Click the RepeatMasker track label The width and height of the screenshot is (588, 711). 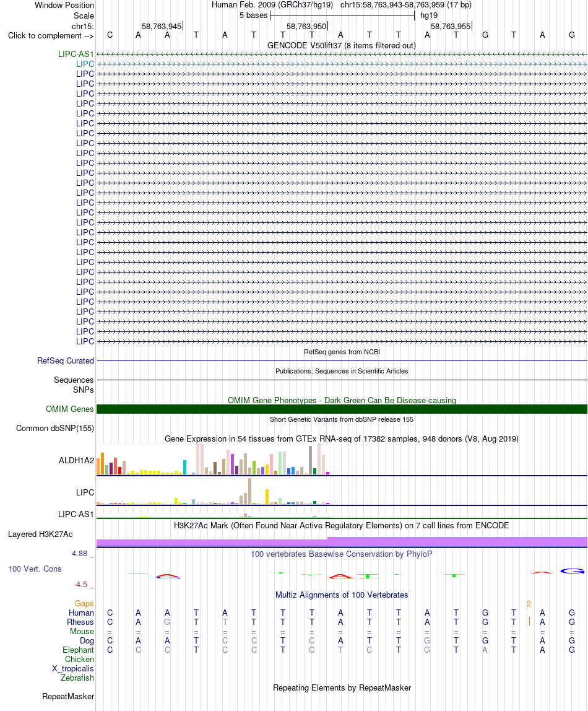click(68, 697)
